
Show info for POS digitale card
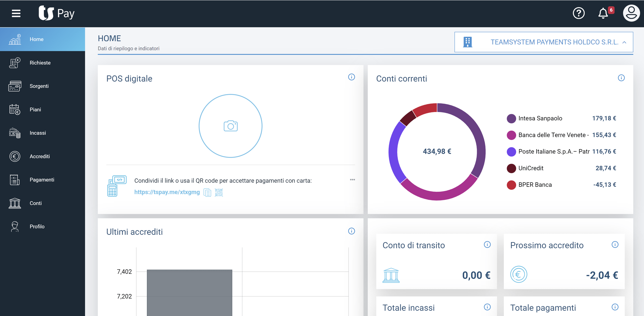coord(351,77)
